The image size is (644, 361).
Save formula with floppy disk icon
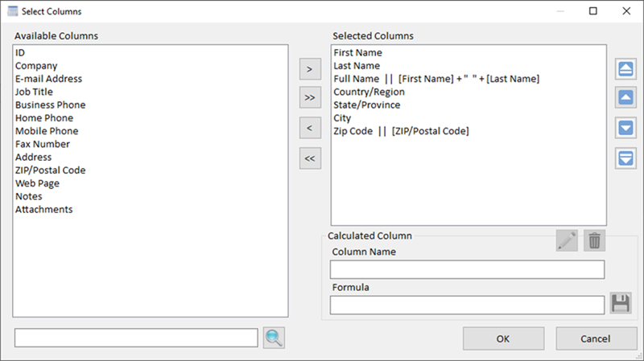621,304
